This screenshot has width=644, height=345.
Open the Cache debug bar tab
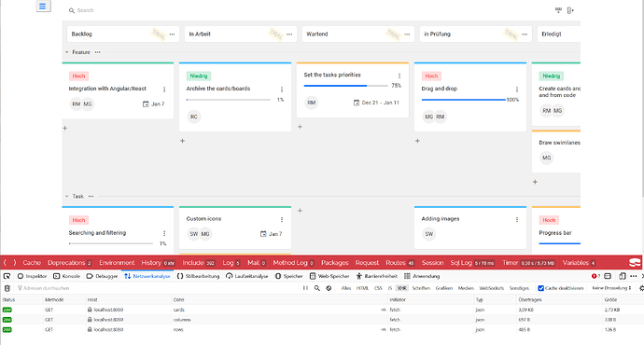[x=32, y=263]
